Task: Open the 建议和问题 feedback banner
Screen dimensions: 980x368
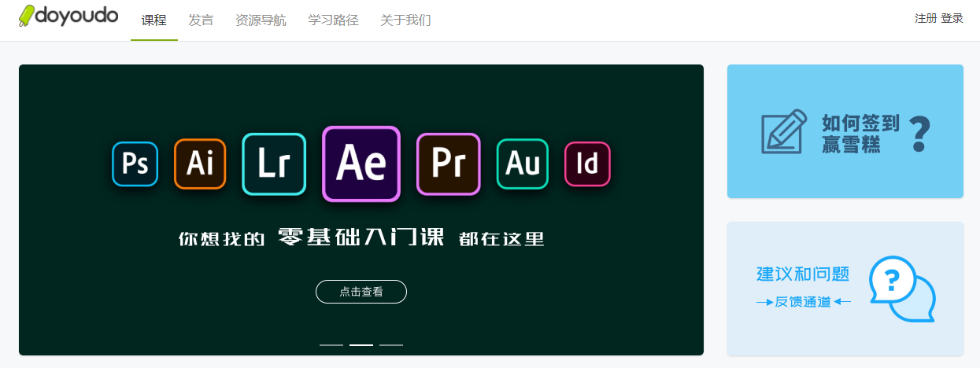Action: [x=845, y=289]
